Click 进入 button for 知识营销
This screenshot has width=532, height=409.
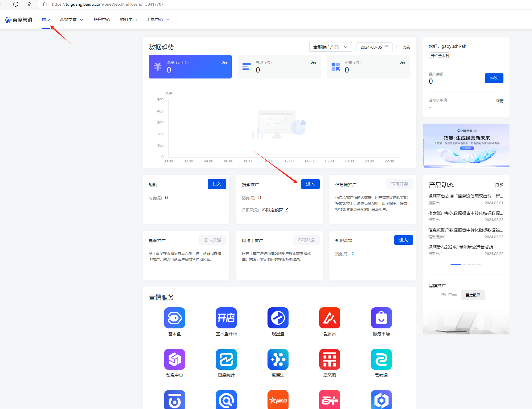[x=404, y=240]
